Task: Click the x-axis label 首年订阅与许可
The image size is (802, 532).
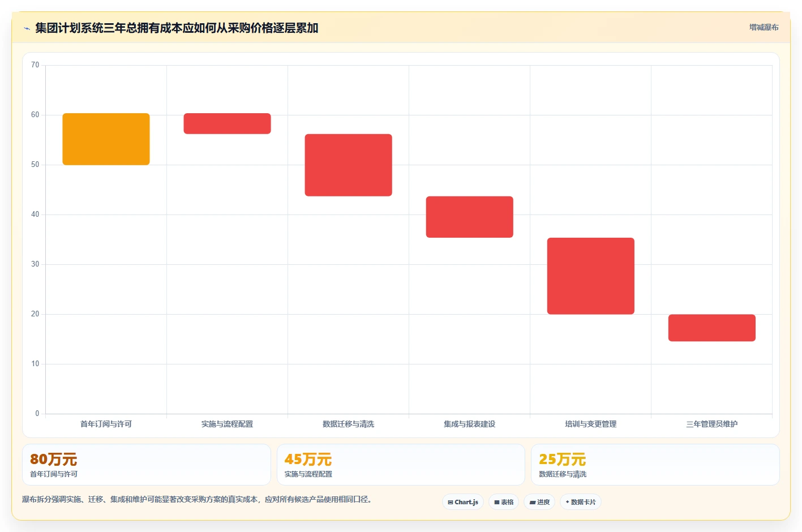Action: pyautogui.click(x=106, y=424)
